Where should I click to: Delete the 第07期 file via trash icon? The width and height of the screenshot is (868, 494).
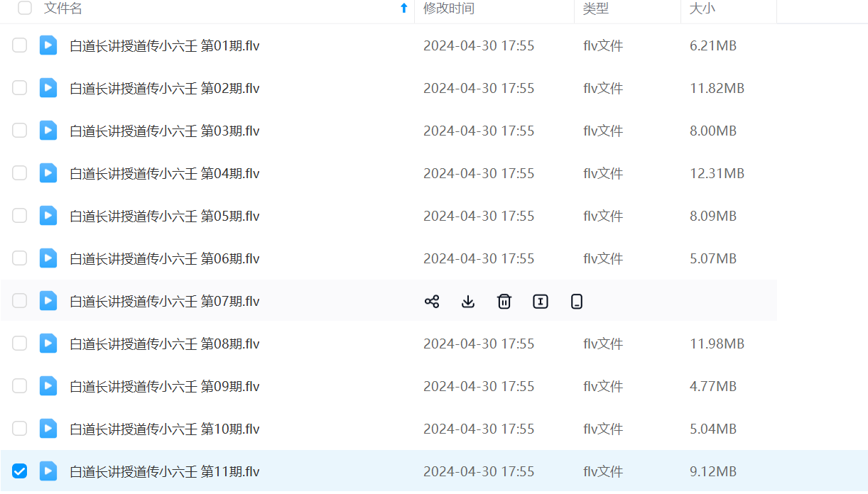[504, 302]
